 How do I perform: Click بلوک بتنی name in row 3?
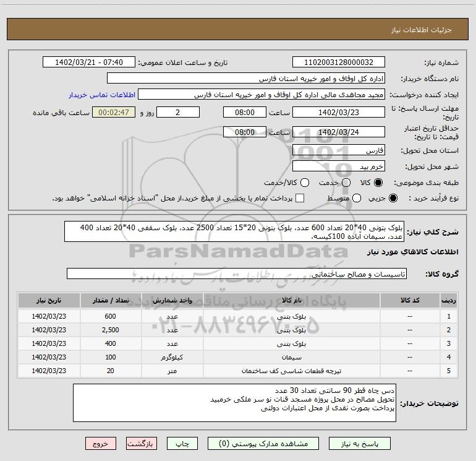point(291,344)
